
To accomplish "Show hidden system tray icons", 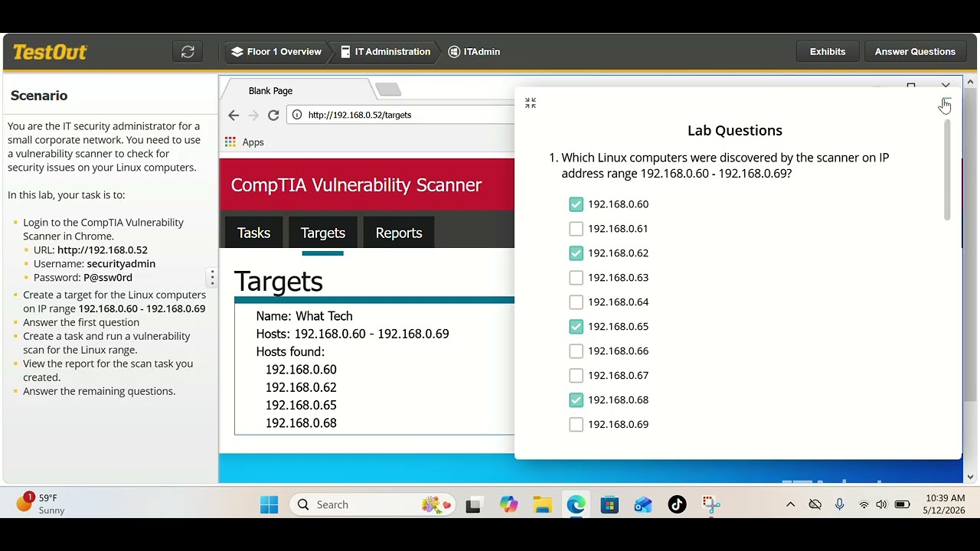I will [791, 505].
